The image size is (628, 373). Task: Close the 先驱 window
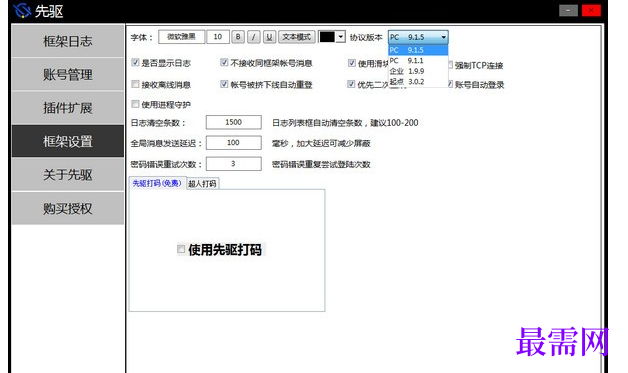click(591, 10)
